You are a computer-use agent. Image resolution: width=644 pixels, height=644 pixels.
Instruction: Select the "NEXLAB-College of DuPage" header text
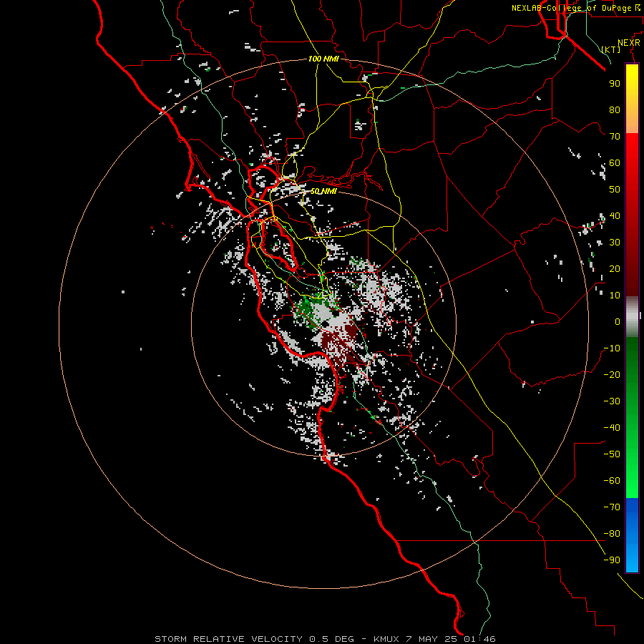tap(571, 8)
